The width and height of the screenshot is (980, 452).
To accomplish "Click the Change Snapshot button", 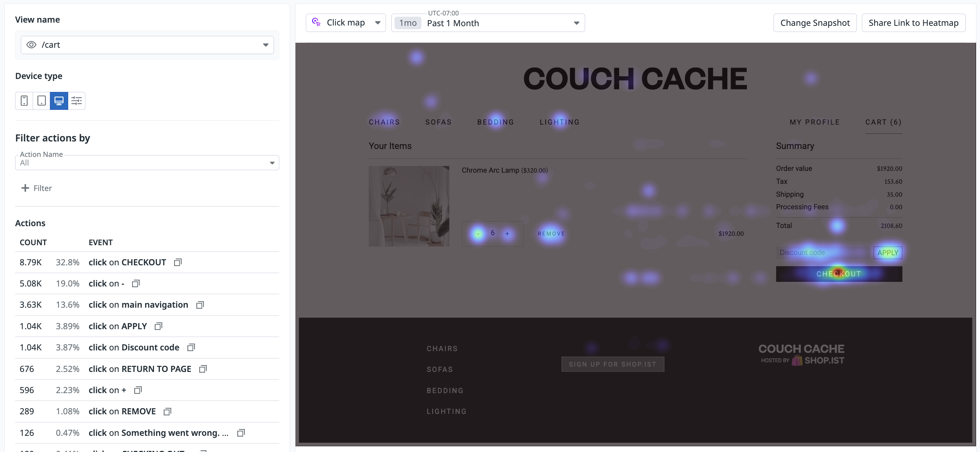I will [x=815, y=23].
